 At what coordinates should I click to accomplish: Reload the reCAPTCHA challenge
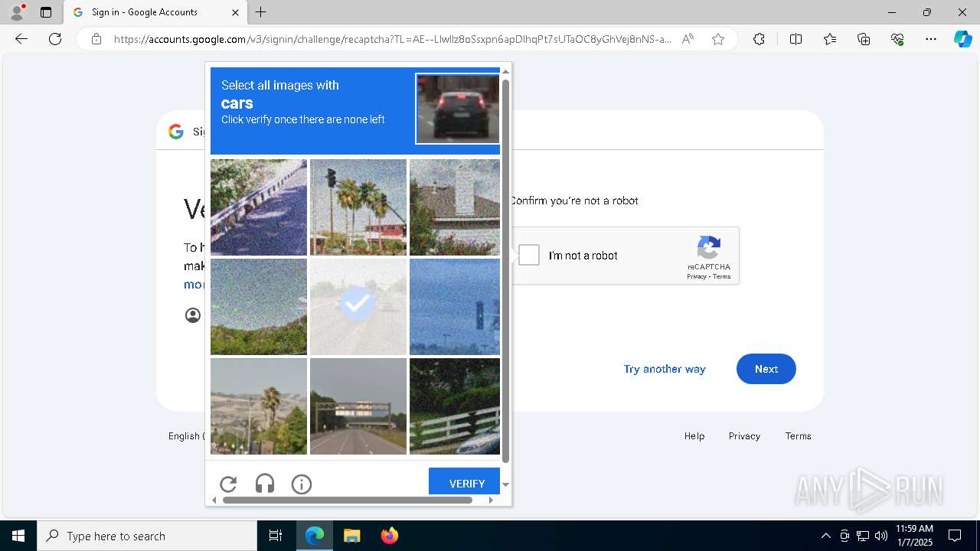(228, 484)
